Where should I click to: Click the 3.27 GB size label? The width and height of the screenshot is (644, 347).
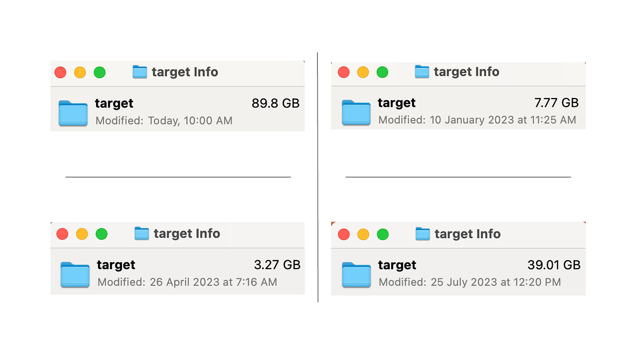pyautogui.click(x=277, y=264)
